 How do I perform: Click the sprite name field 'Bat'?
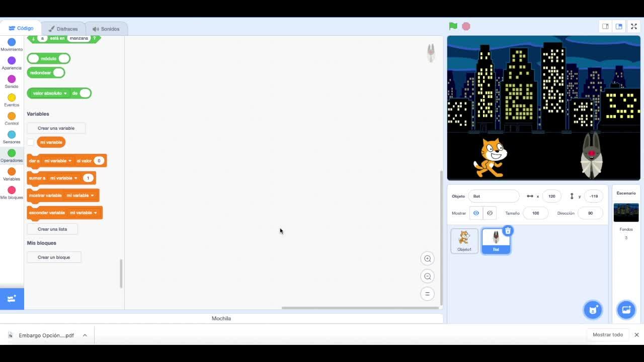tap(494, 196)
